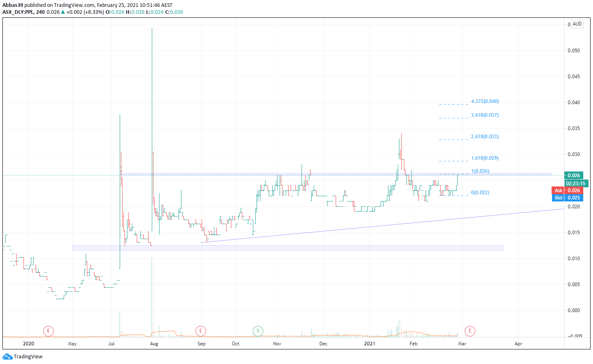
Task: Click the TradingView cloud logo icon
Action: point(7,357)
